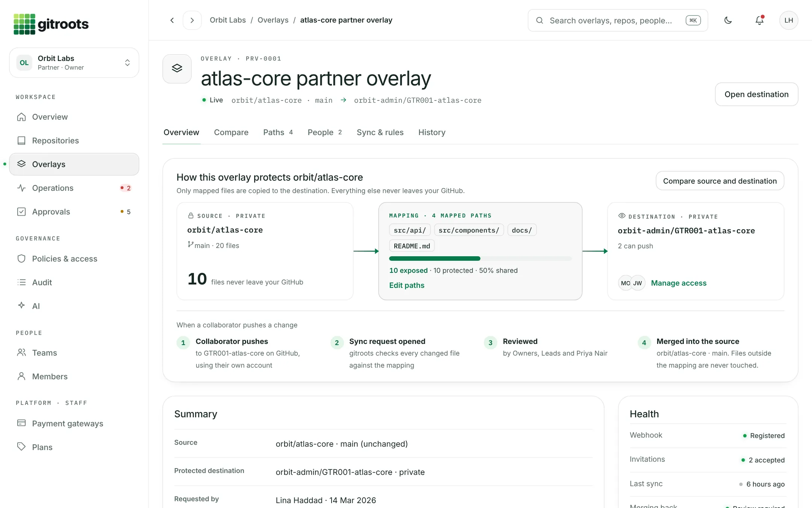
Task: Open notifications bell
Action: [x=759, y=20]
